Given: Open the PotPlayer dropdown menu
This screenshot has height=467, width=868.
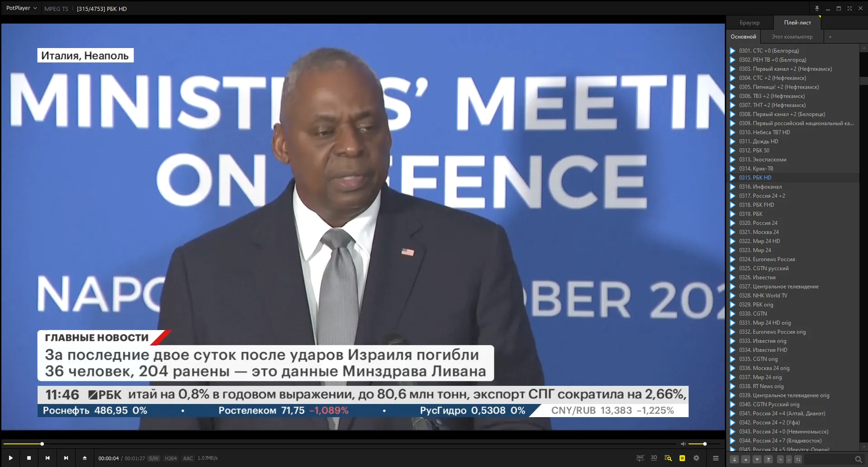Looking at the screenshot, I should tap(21, 8).
